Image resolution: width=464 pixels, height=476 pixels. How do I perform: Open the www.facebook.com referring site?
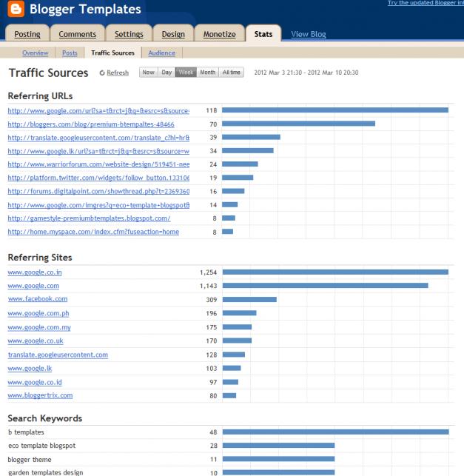38,299
